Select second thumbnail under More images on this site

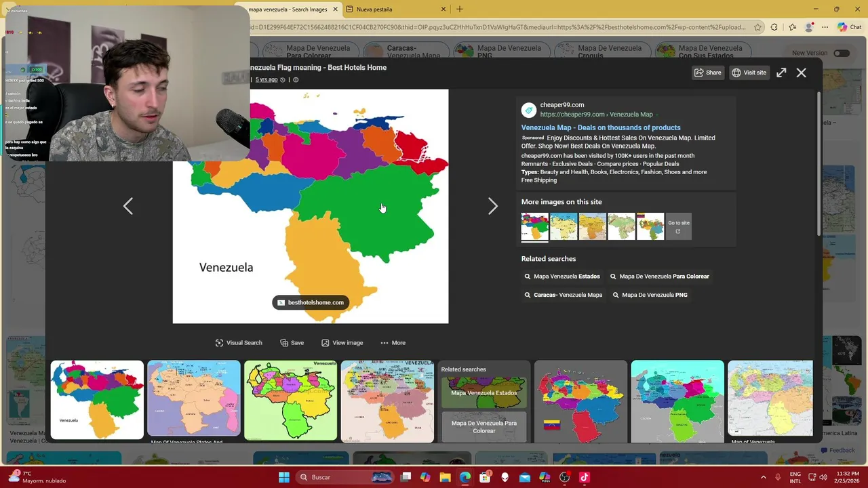click(564, 226)
